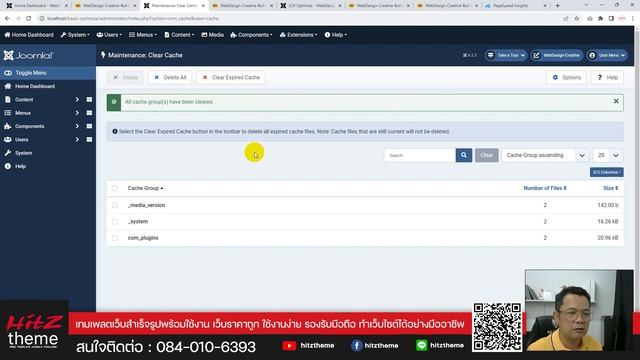Open the Users top menu

coord(109,35)
